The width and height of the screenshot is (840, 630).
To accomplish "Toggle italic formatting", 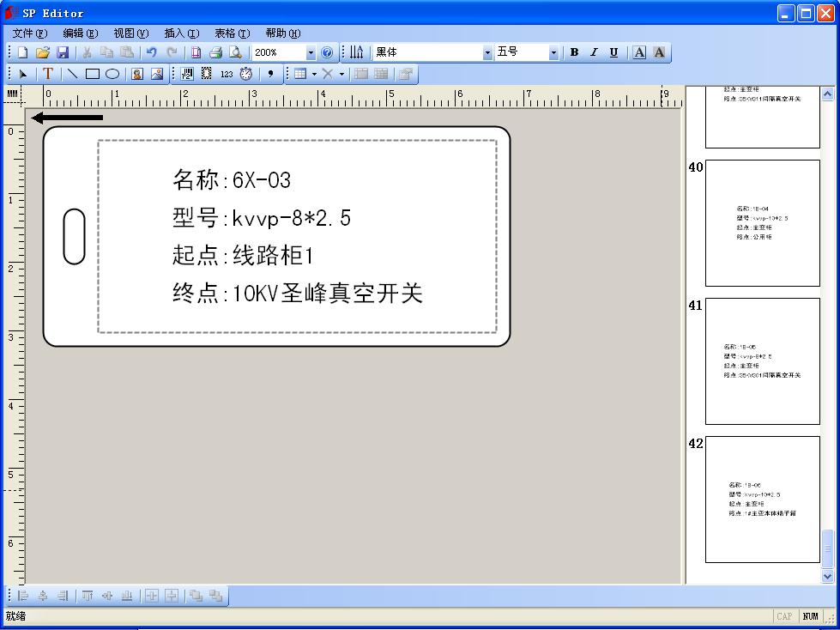I will [594, 52].
